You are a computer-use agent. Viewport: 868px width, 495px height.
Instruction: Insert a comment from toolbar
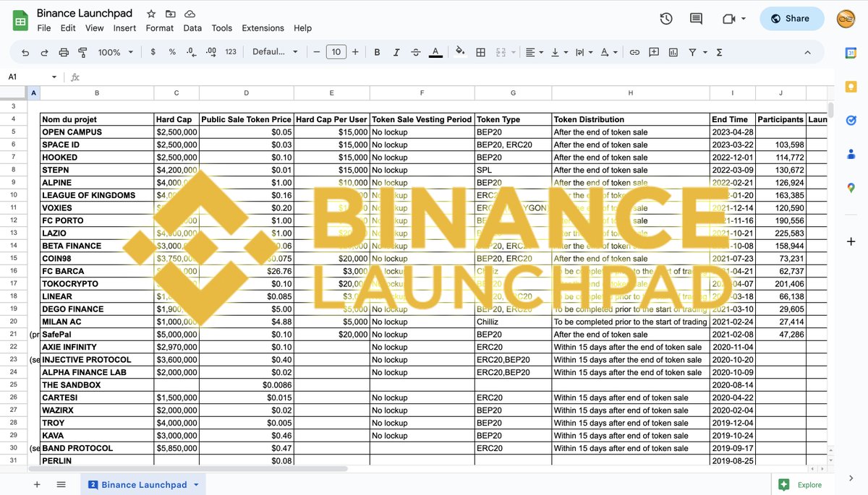point(654,52)
